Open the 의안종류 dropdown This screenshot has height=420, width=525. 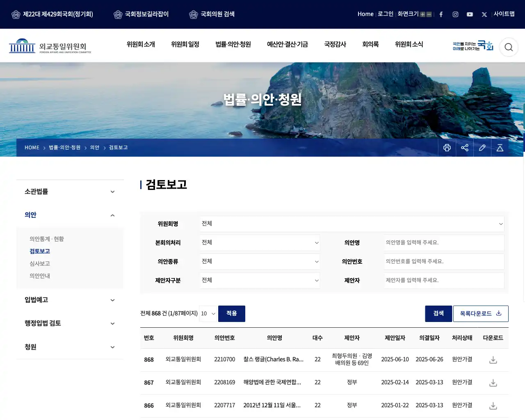(x=260, y=262)
